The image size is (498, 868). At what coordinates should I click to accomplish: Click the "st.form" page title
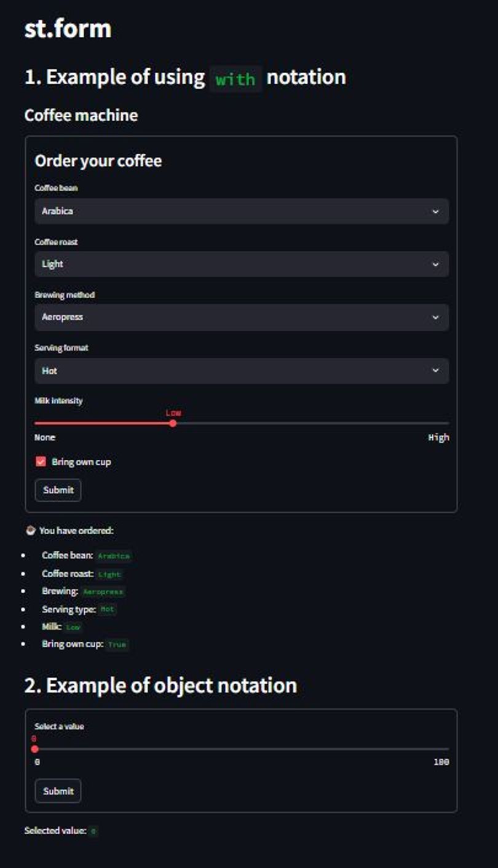(68, 29)
